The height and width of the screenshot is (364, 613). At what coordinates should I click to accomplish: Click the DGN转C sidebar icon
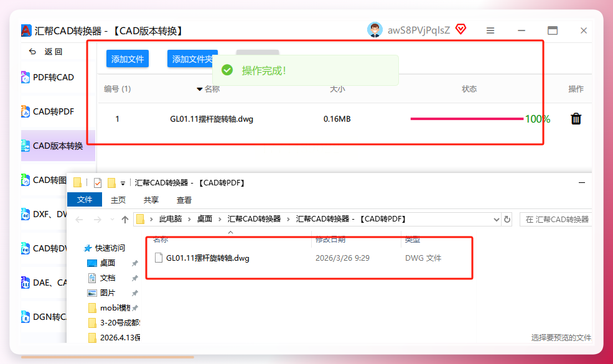click(x=26, y=317)
